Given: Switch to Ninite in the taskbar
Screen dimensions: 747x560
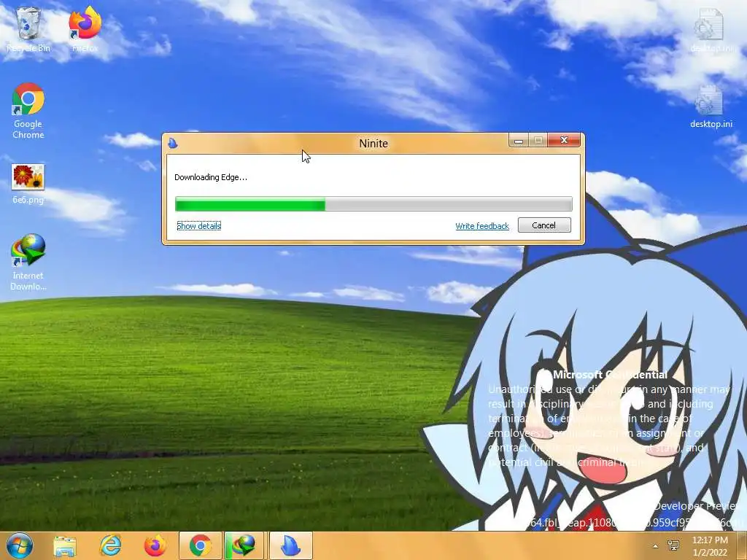Looking at the screenshot, I should click(x=290, y=545).
